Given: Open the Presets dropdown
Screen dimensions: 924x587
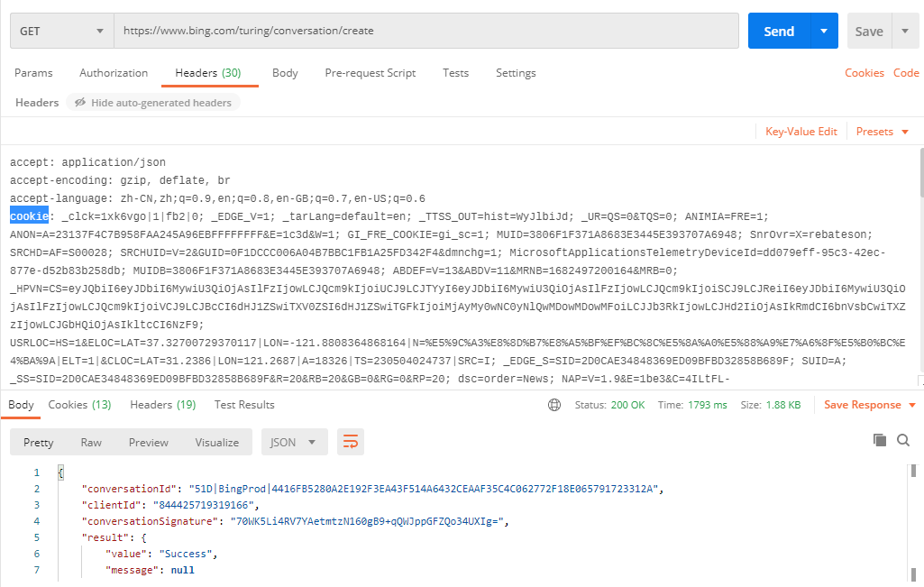Looking at the screenshot, I should [x=881, y=131].
